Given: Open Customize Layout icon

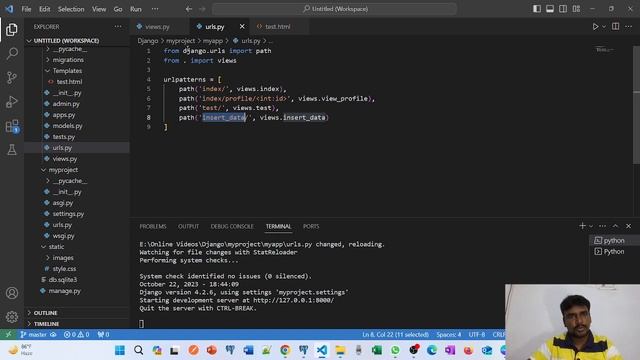Looking at the screenshot, I should (576, 9).
